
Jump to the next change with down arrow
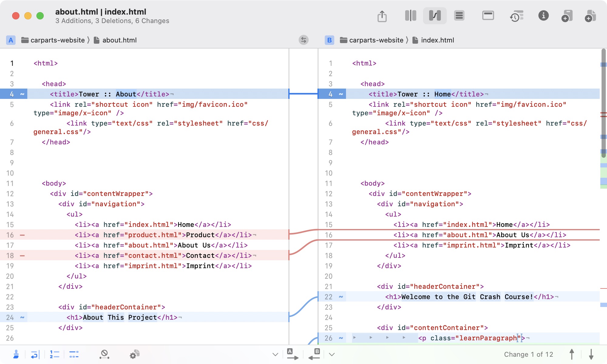tap(590, 354)
